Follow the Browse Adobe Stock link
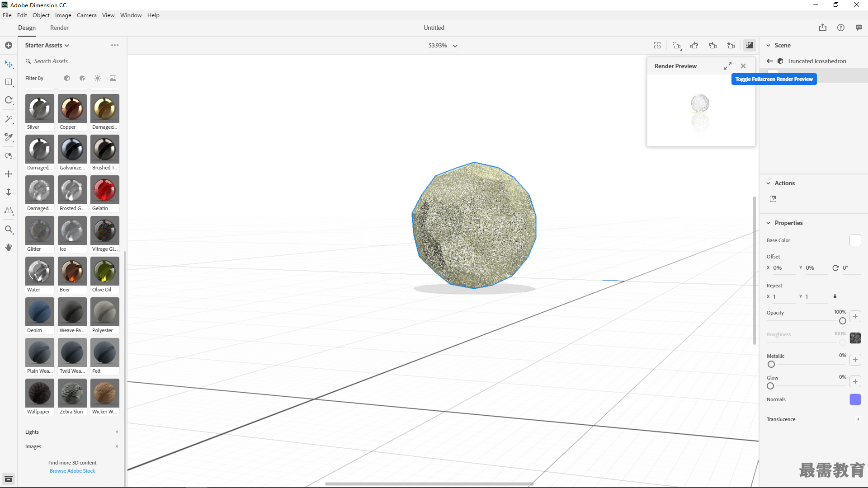The width and height of the screenshot is (868, 488). (72, 471)
